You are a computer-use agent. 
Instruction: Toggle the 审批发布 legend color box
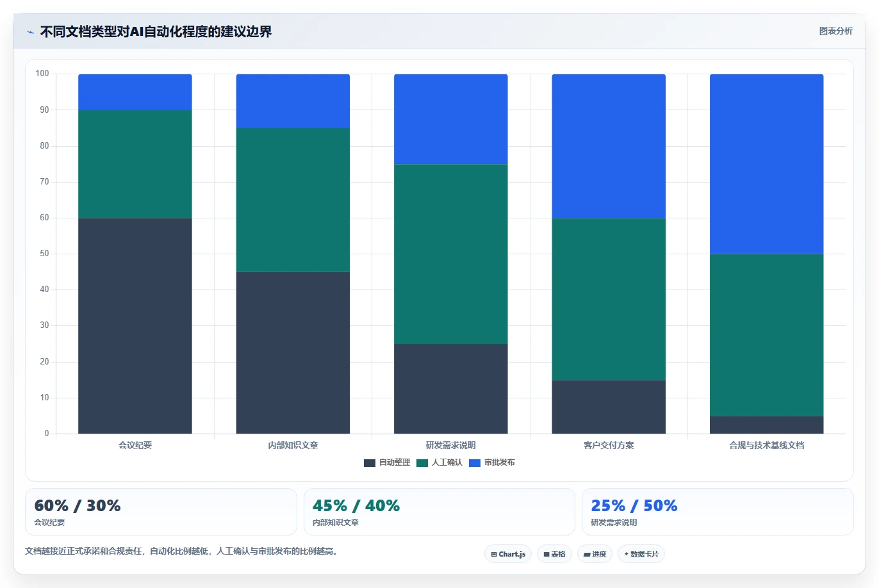click(474, 462)
